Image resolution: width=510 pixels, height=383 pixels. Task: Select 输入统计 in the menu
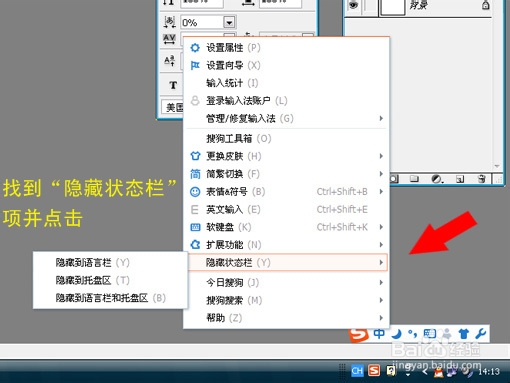coord(287,83)
